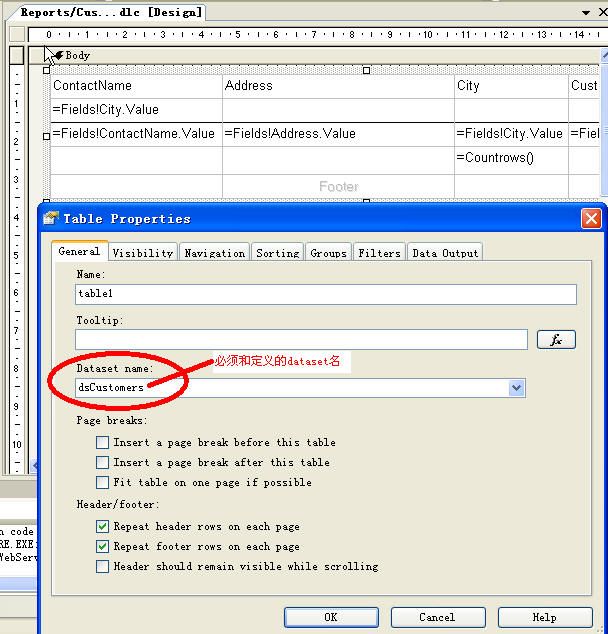Close the Reports design document tab
This screenshot has height=634, width=608.
(x=603, y=12)
